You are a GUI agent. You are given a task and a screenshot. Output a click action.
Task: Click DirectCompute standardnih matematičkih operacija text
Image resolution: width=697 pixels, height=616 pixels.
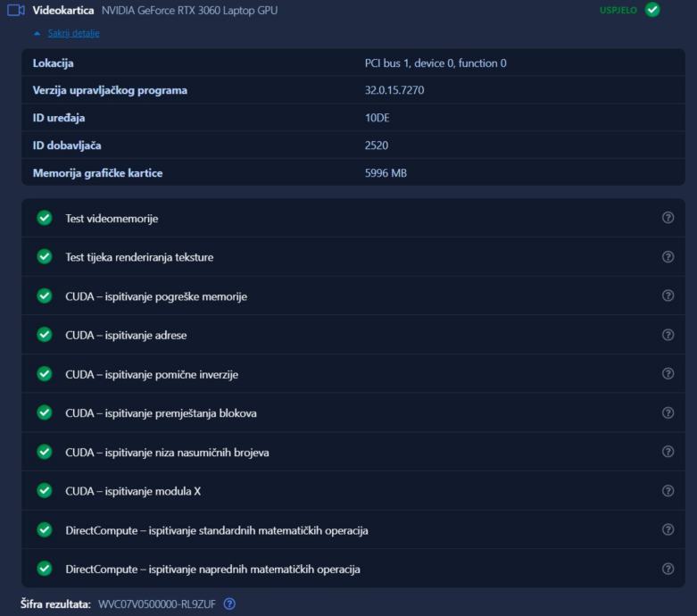click(217, 530)
